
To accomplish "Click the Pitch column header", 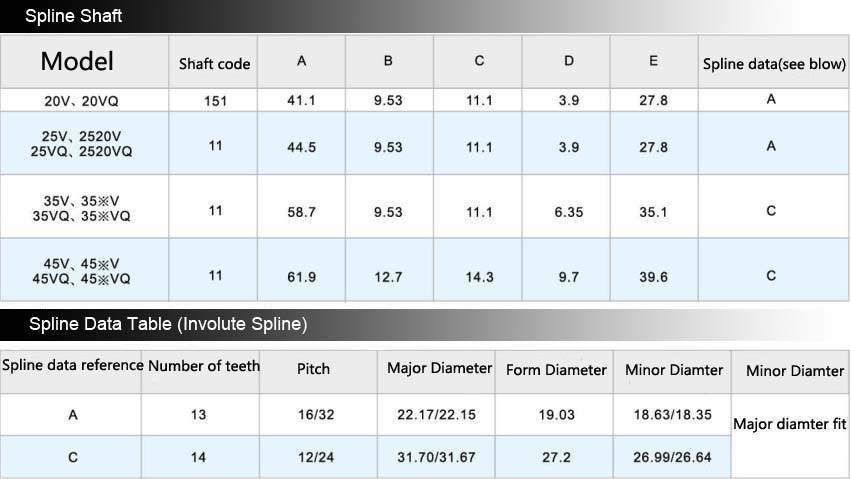I will click(x=313, y=368).
